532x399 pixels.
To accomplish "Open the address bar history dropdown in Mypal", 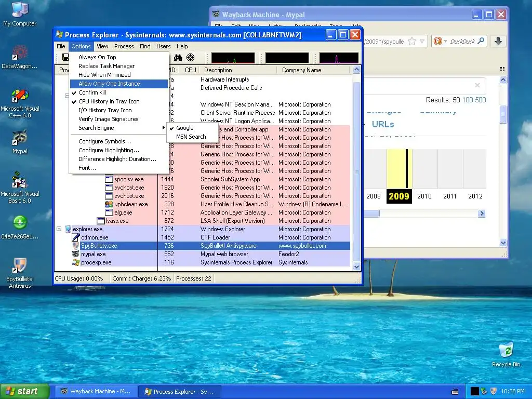I will 422,42.
